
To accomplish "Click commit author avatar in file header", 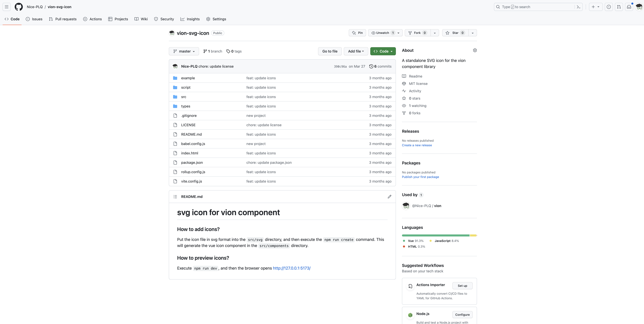I will pyautogui.click(x=175, y=66).
